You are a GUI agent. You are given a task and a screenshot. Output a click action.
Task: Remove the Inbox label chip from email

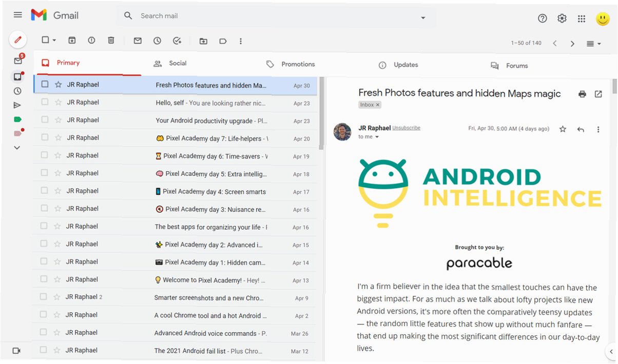point(378,105)
